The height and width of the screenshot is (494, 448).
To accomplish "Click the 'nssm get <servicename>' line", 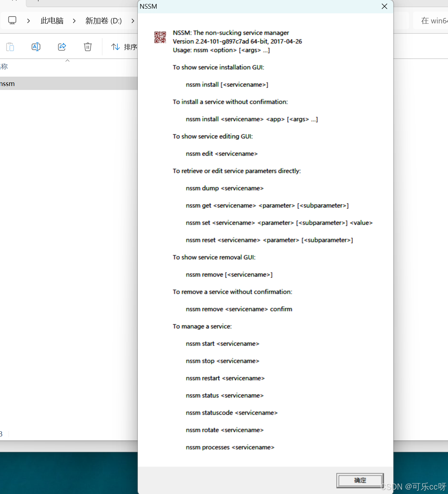I will (x=267, y=205).
